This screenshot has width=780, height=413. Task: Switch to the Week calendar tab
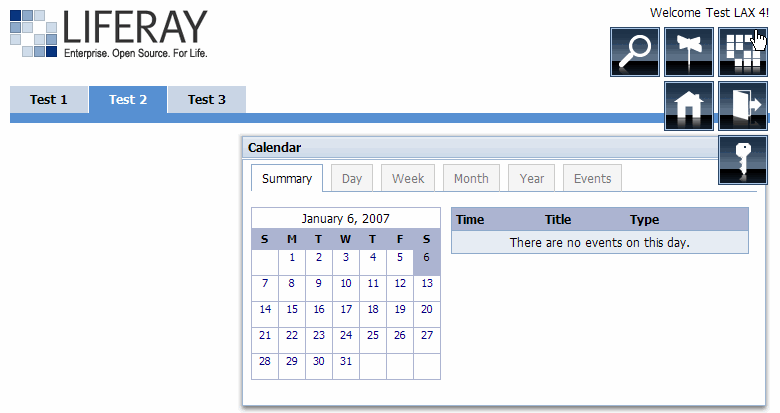click(x=408, y=179)
